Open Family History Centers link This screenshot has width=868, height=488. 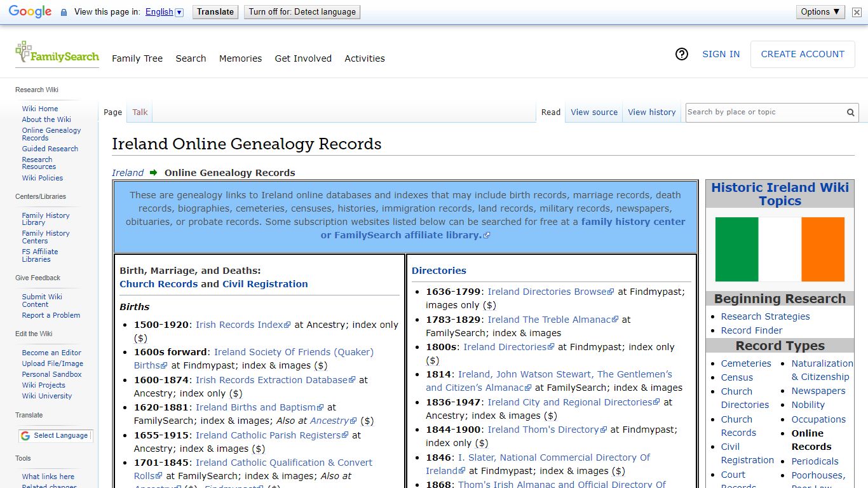(46, 237)
